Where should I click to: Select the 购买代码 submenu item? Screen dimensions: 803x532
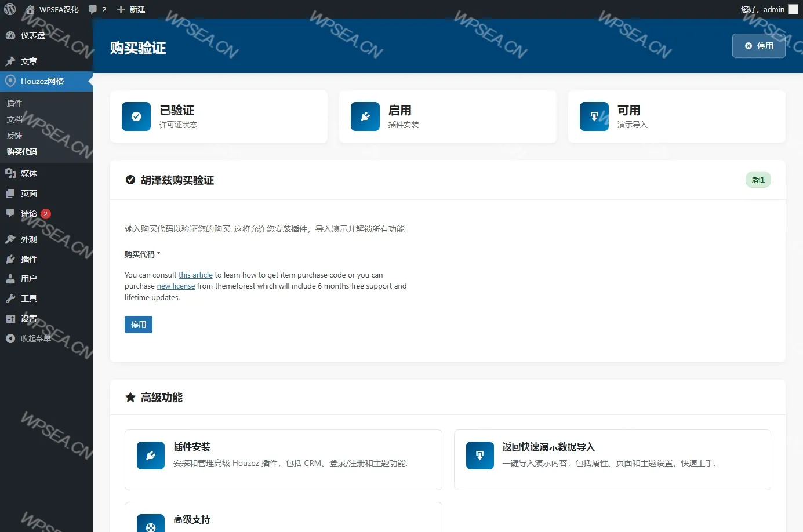(22, 152)
